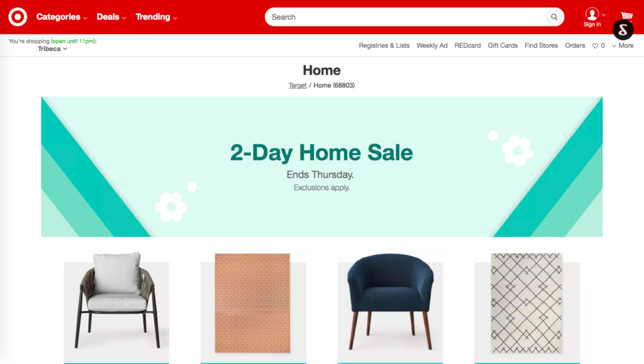Screen dimensions: 644x364
Task: Open Registries & Lists
Action: pyautogui.click(x=384, y=45)
